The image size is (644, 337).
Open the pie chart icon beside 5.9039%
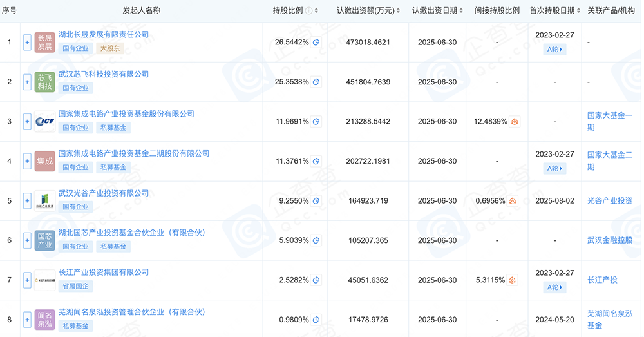coord(316,241)
